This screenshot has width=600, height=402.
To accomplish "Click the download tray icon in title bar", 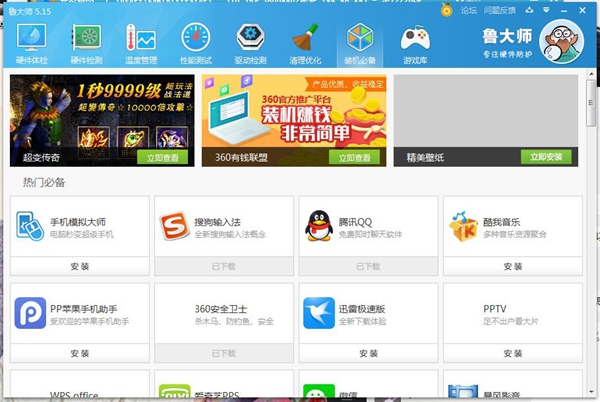I will click(x=529, y=10).
